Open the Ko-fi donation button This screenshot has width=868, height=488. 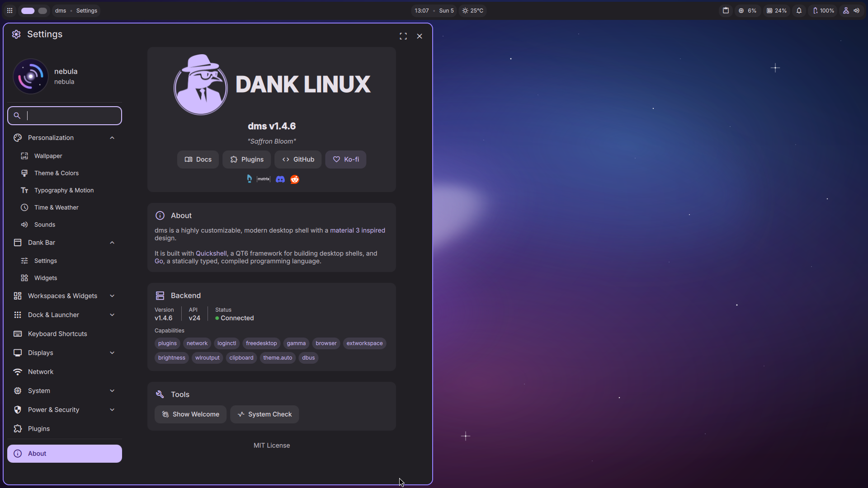point(346,160)
